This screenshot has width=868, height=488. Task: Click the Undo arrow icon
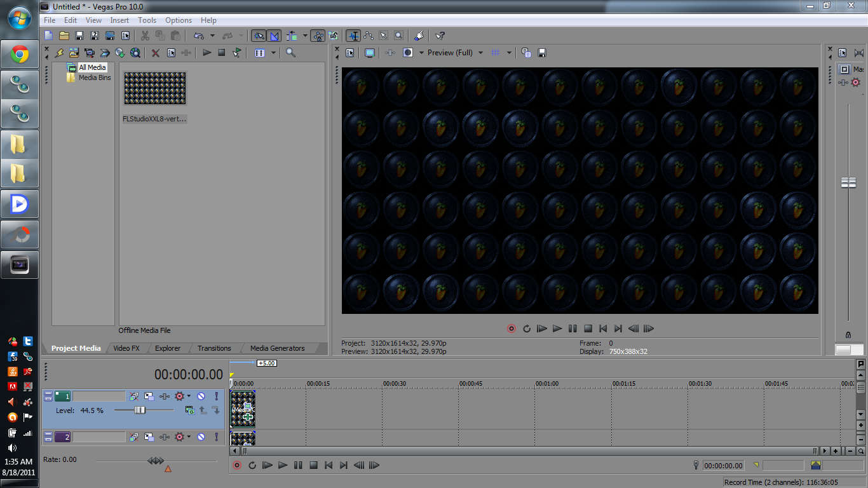pos(199,36)
